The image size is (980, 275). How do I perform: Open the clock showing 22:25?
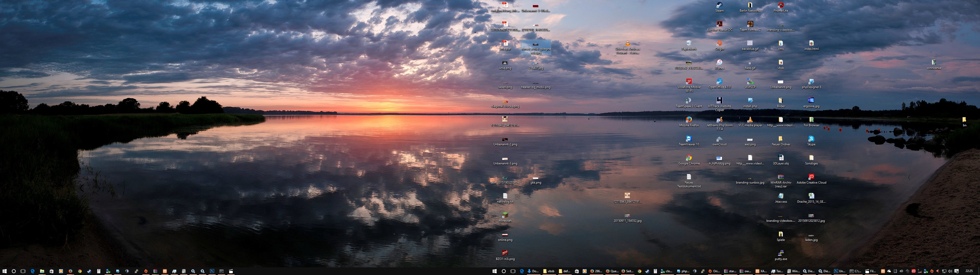(969, 271)
